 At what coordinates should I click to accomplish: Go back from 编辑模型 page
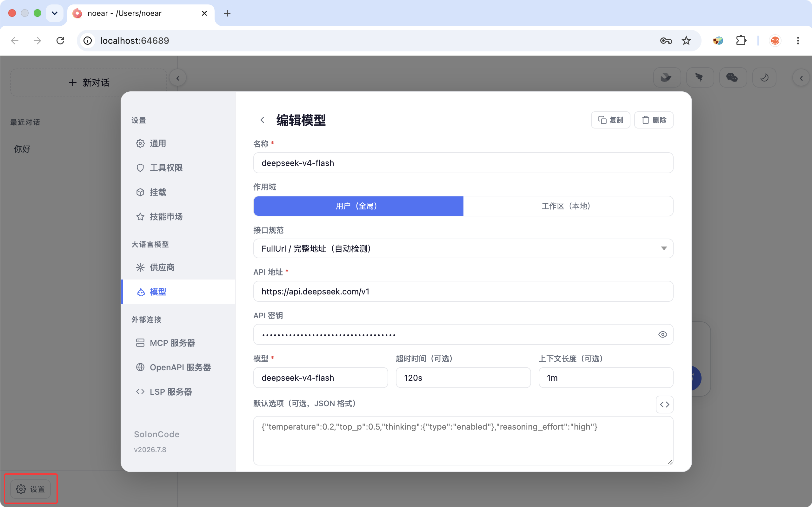point(262,120)
